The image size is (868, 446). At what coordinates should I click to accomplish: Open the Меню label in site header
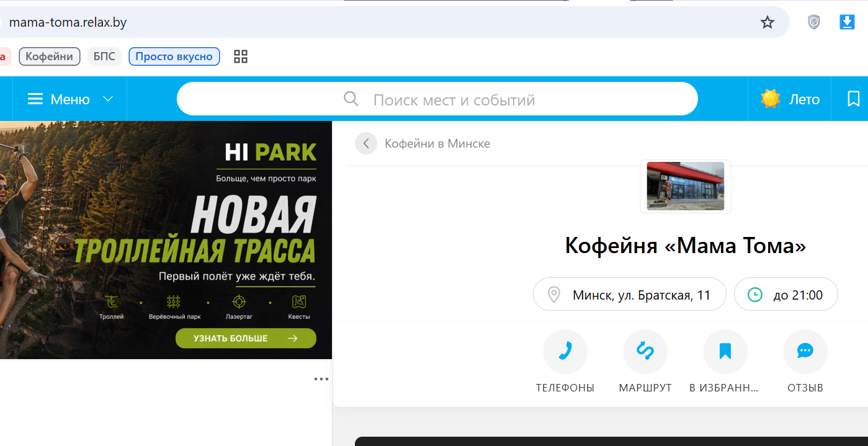point(70,99)
